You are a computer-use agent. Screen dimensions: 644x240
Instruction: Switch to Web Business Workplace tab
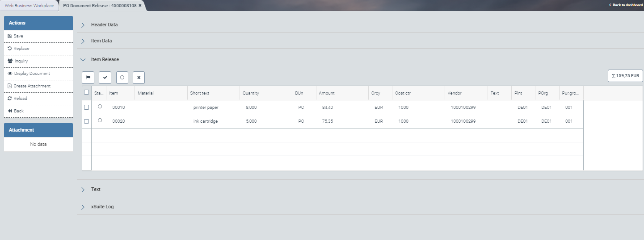click(x=29, y=6)
